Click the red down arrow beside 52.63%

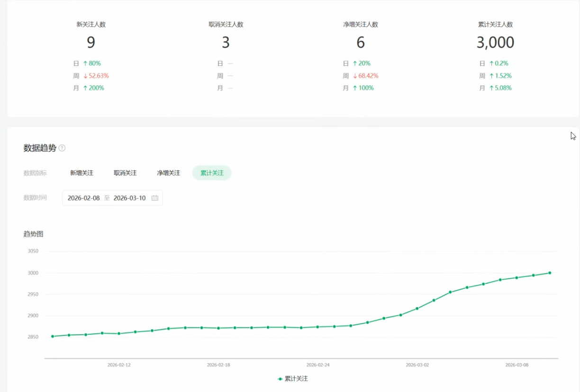click(x=86, y=76)
